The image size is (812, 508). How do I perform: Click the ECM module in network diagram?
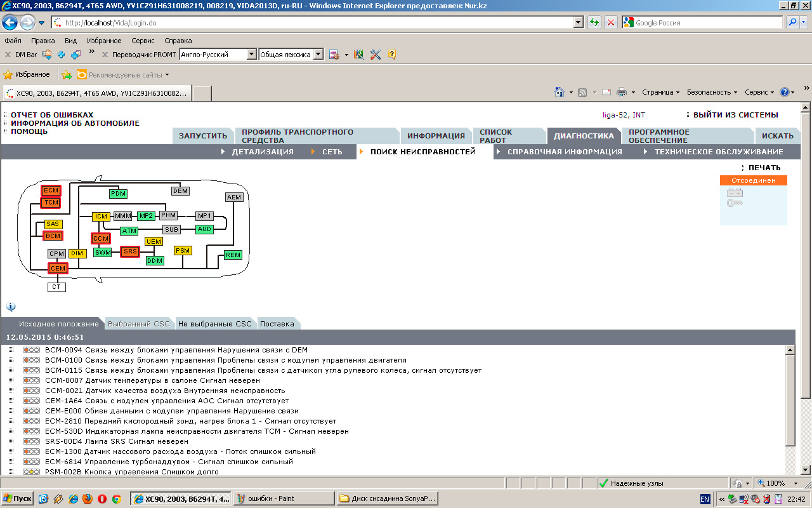51,190
